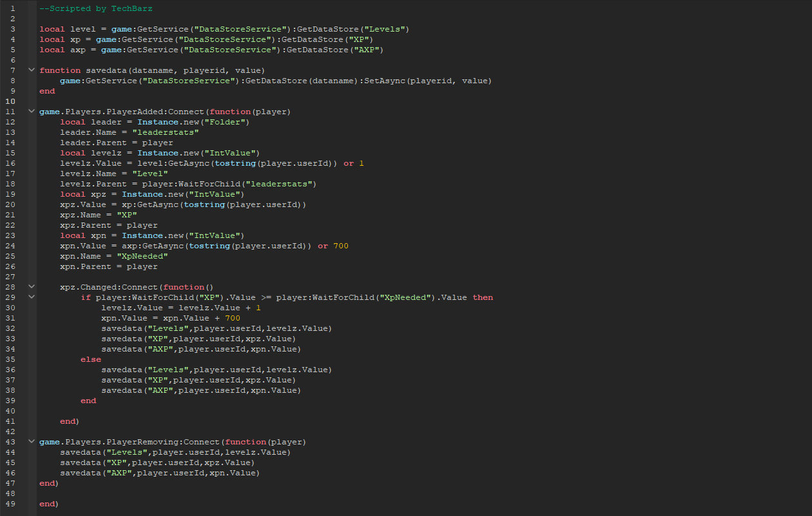This screenshot has width=812, height=516.
Task: Click the "leaderstats" string on line 13
Action: 166,133
